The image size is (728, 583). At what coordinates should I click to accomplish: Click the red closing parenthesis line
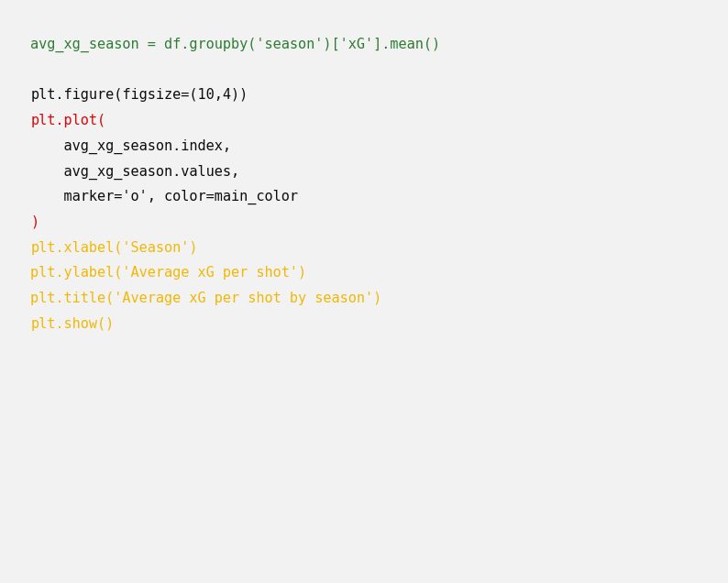[35, 222]
